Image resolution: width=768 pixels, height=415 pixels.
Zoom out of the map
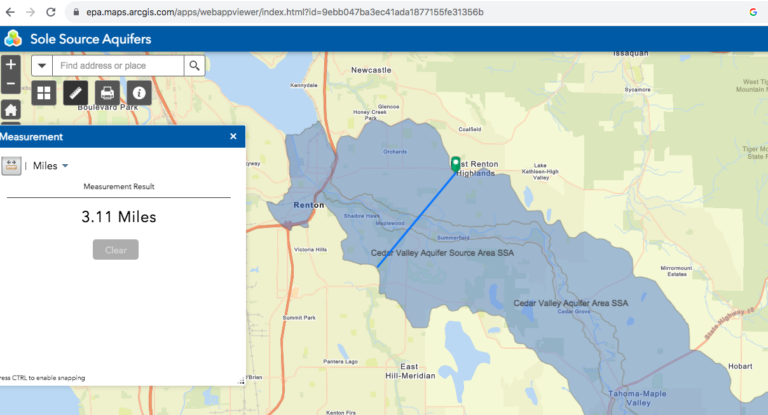click(11, 84)
